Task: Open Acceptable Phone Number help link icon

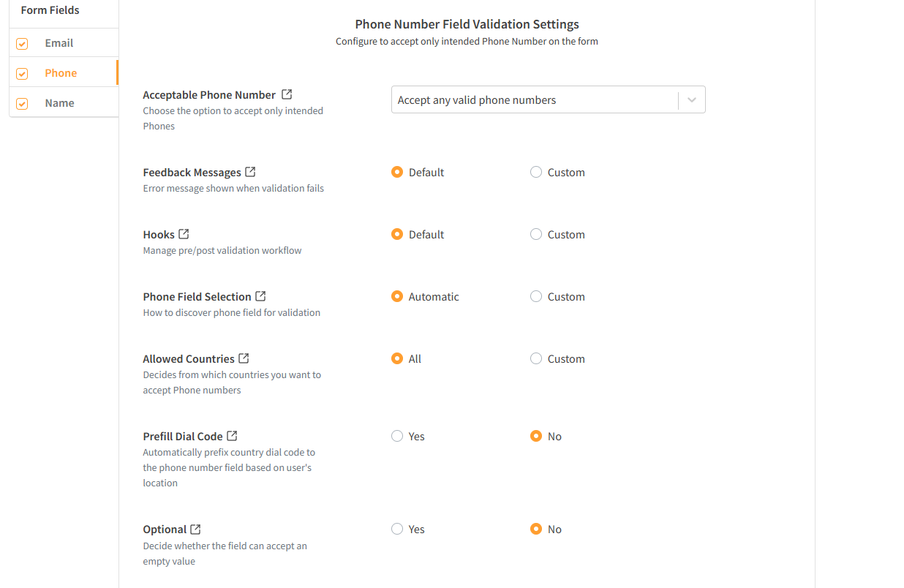Action: (x=287, y=94)
